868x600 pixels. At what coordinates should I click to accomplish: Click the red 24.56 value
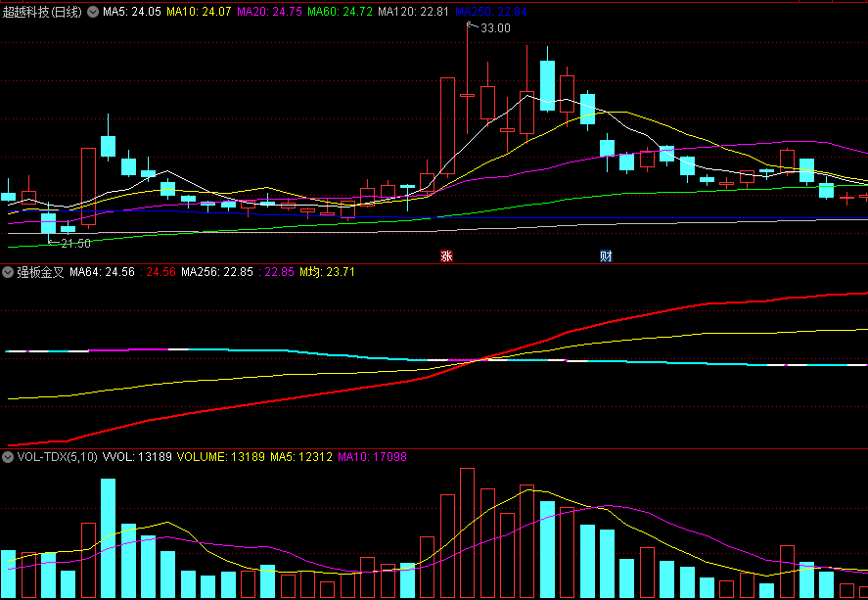tap(160, 272)
